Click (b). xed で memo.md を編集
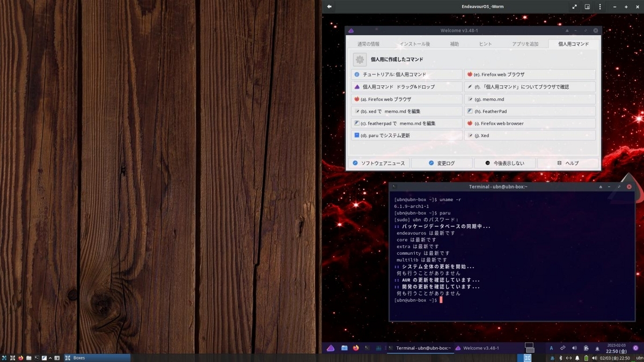The width and height of the screenshot is (644, 362). tap(407, 112)
